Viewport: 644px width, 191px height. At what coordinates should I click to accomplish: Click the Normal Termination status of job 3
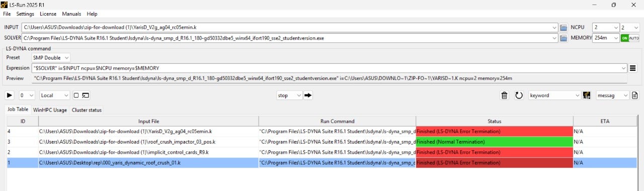click(495, 142)
